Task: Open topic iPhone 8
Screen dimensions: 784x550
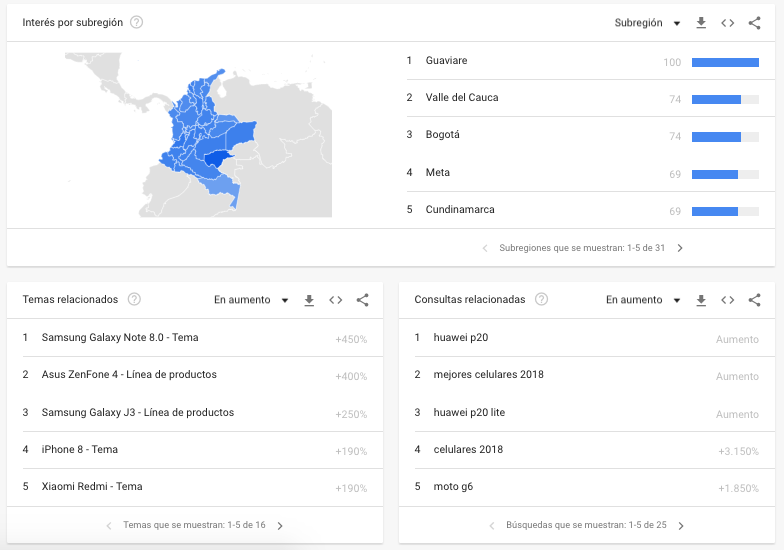Action: pyautogui.click(x=80, y=450)
